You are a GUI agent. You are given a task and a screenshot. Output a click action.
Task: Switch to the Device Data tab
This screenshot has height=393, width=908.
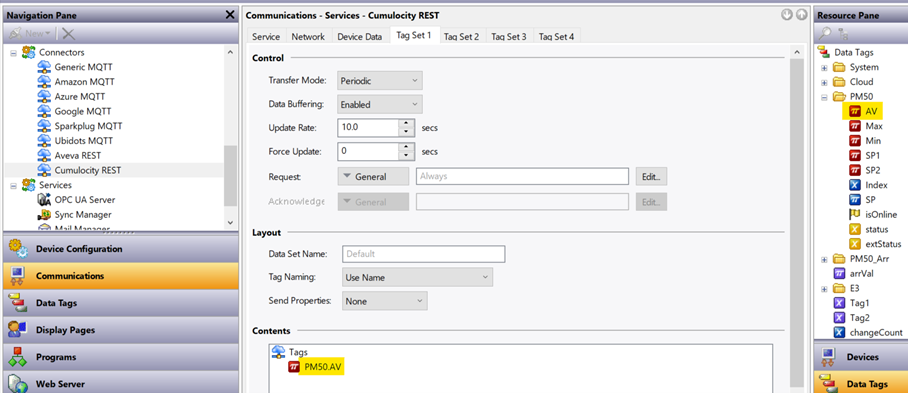pyautogui.click(x=360, y=36)
